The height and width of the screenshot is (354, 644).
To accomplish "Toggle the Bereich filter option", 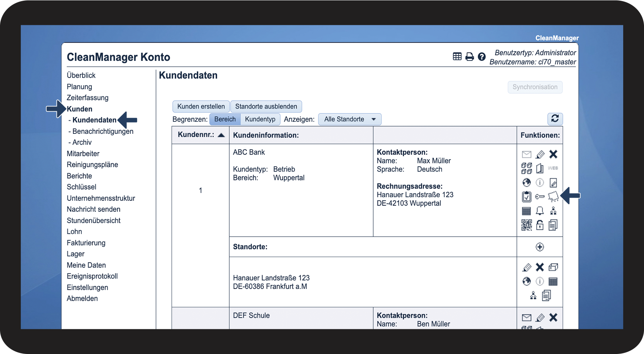I will [225, 119].
